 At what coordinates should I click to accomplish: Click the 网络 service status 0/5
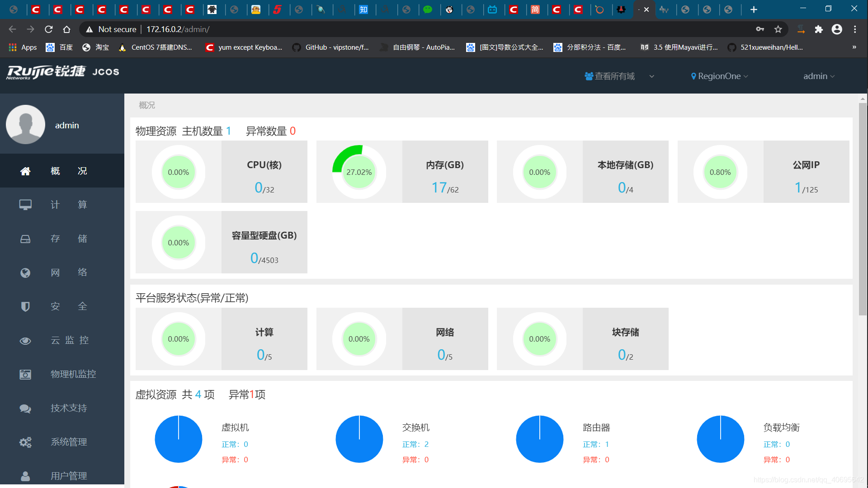coord(402,339)
